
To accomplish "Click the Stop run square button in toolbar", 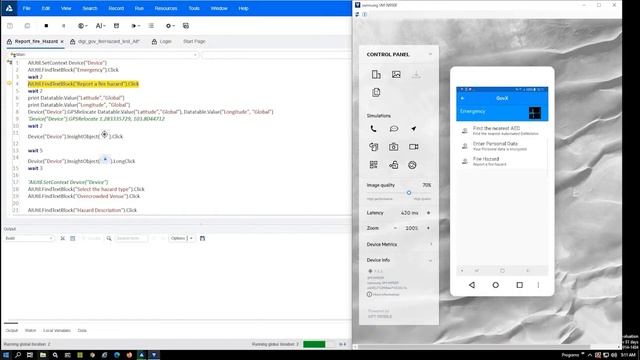I will click(x=46, y=26).
